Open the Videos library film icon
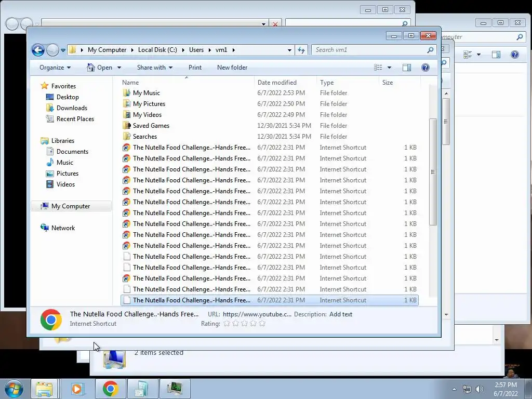 [x=50, y=184]
